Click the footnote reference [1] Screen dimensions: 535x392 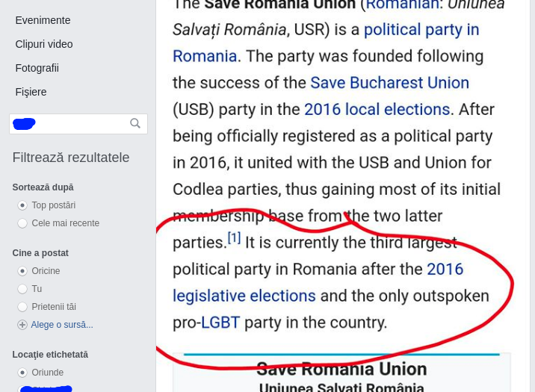pos(234,238)
